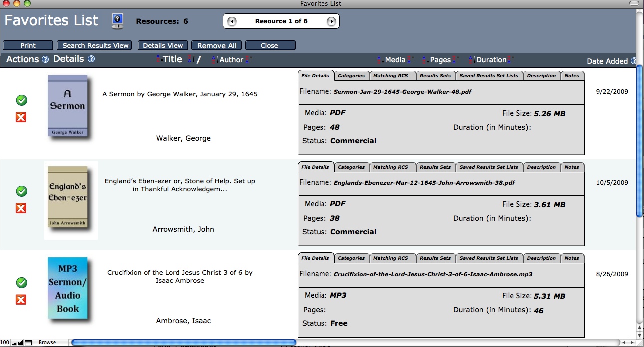
Task: Click author 'Walker, George'
Action: click(183, 138)
